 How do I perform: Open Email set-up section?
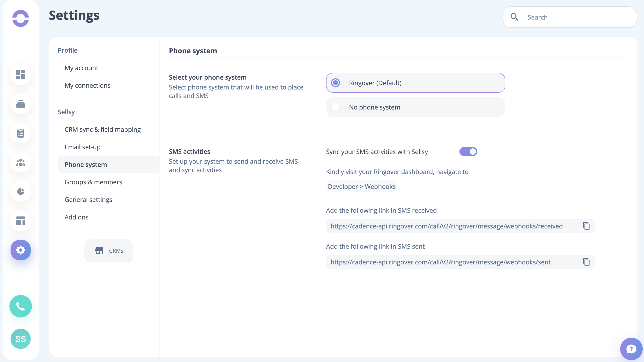(x=82, y=147)
